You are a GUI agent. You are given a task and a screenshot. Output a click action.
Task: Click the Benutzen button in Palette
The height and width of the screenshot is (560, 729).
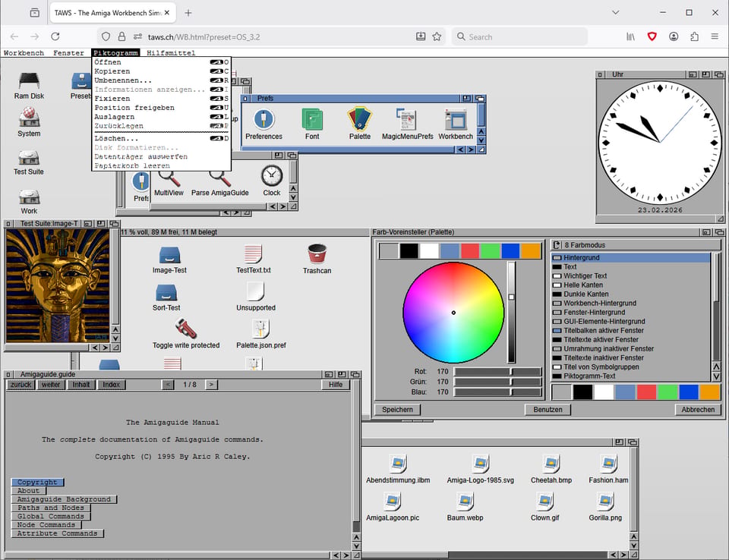tap(548, 410)
